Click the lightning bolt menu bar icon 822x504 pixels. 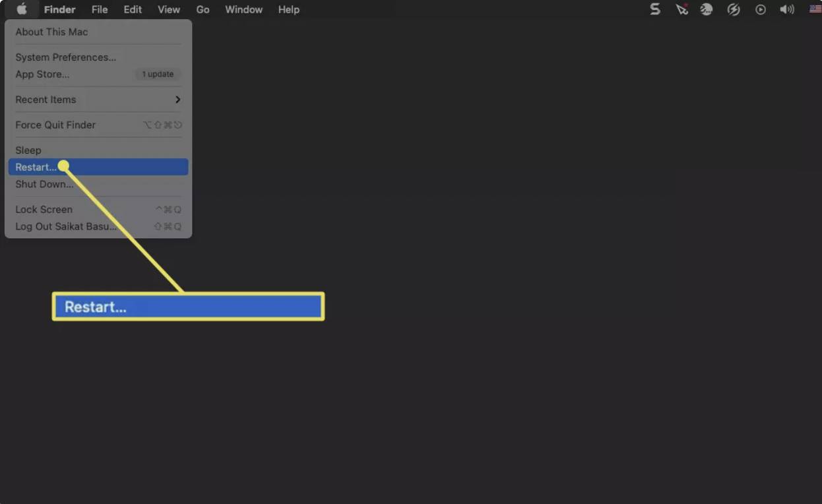point(733,9)
